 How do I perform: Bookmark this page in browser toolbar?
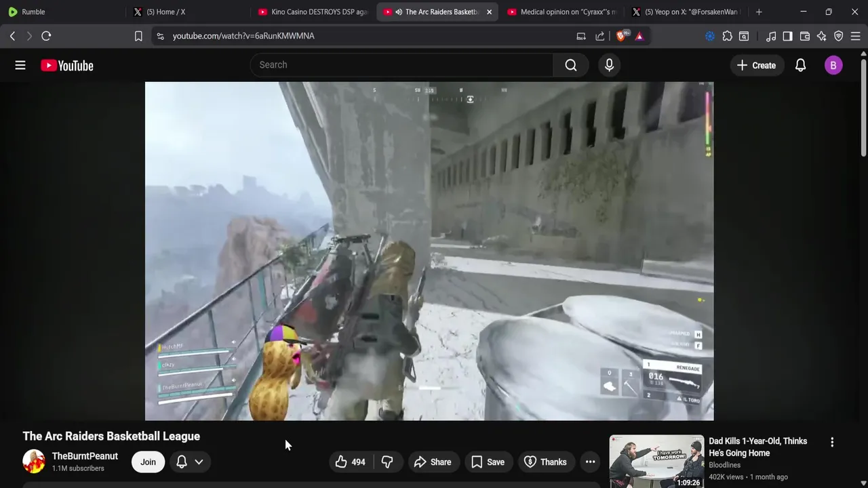click(x=138, y=36)
